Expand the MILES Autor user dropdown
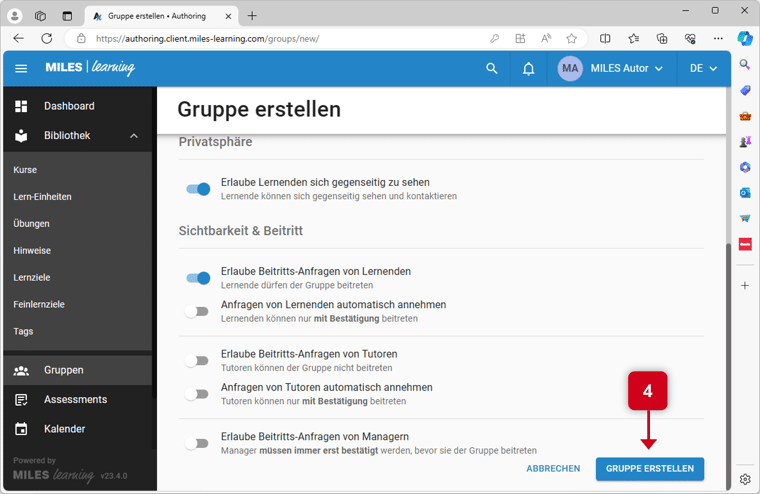Image resolution: width=760 pixels, height=494 pixels. pyautogui.click(x=658, y=69)
